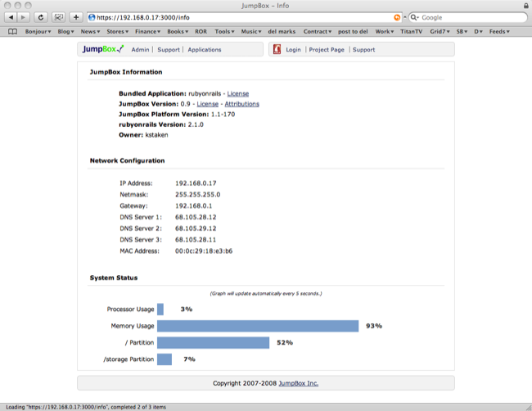Go to the JumpBox Admin page
Image resolution: width=532 pixels, height=411 pixels.
click(140, 50)
